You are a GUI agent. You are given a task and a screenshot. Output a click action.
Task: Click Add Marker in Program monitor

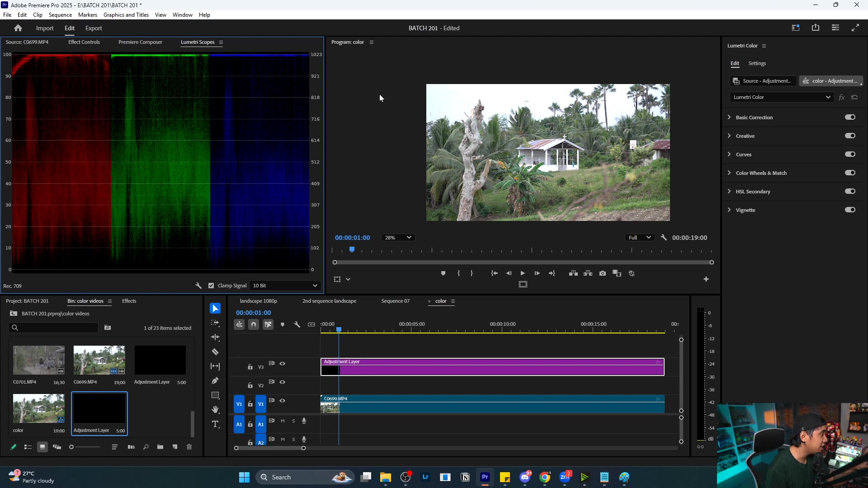point(443,273)
